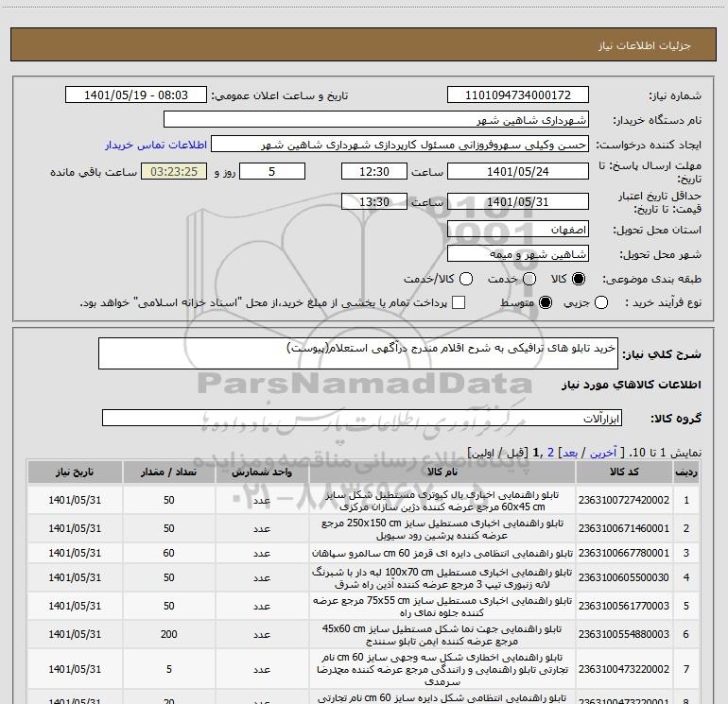Click validity time field 13:30

click(x=374, y=201)
